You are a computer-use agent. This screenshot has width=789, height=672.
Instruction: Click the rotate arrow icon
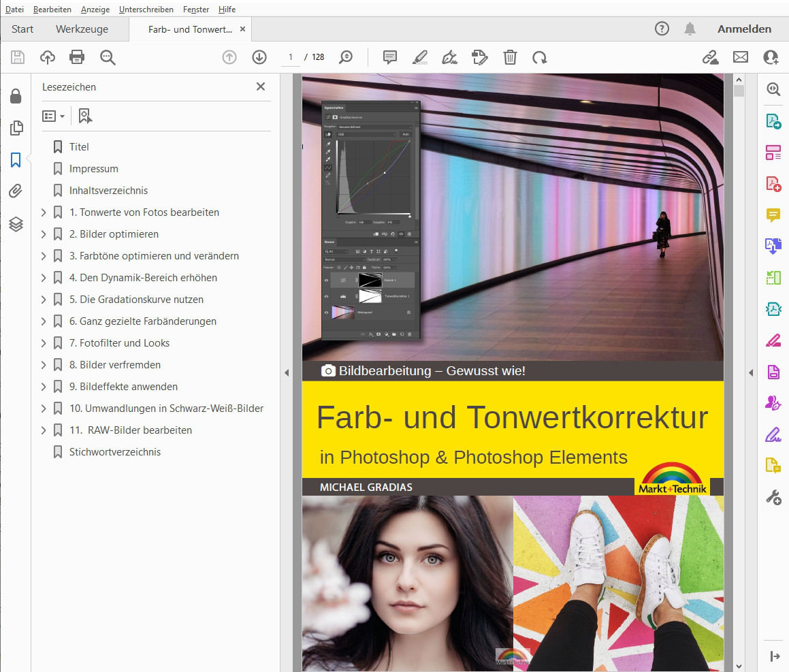(x=540, y=57)
